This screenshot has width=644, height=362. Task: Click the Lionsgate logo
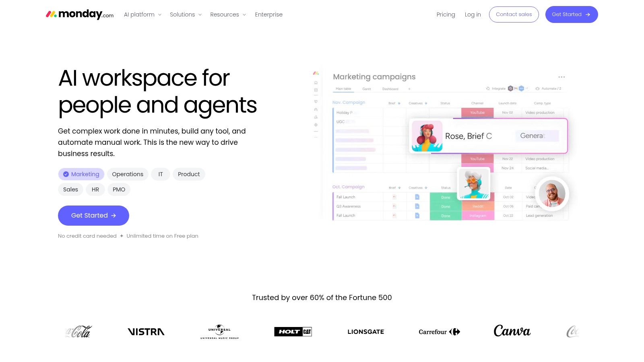[366, 332]
